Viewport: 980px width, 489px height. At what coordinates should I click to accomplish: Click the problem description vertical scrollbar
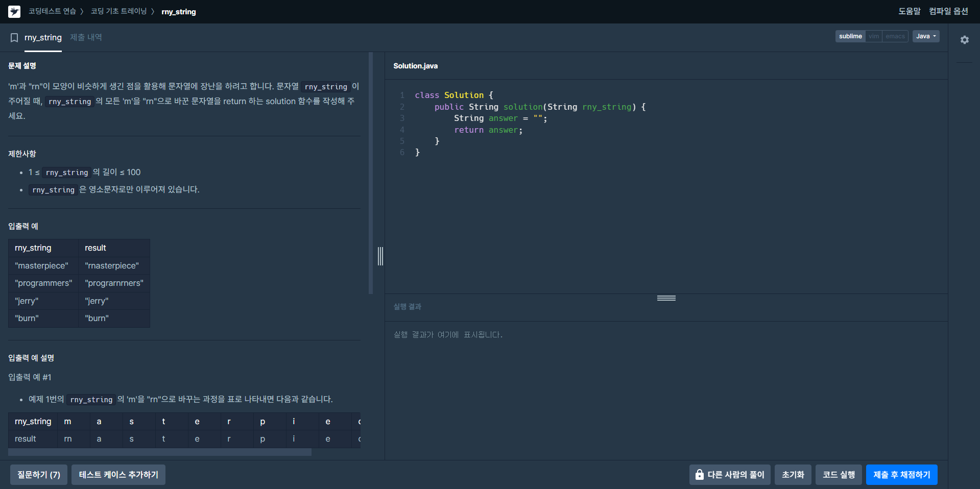click(x=371, y=174)
